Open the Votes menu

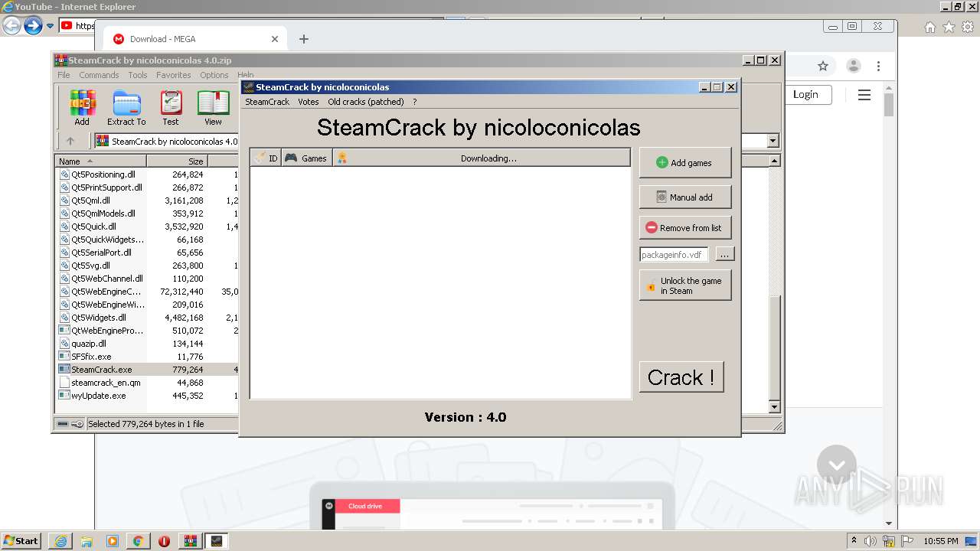(x=309, y=102)
